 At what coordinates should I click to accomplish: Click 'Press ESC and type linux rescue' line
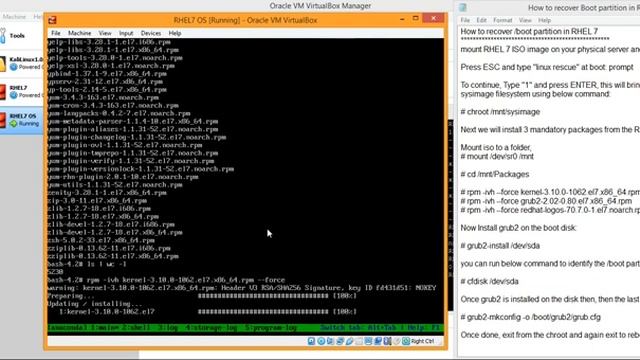tap(547, 67)
